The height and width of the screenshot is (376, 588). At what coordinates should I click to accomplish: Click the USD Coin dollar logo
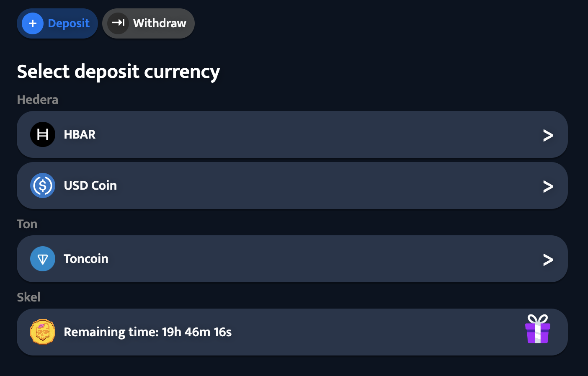point(43,185)
